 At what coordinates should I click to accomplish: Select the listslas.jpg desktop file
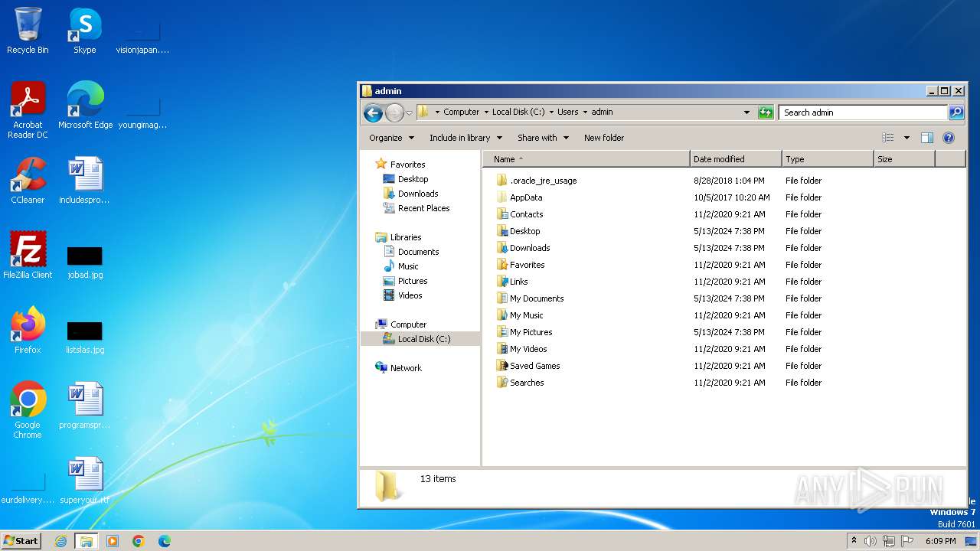tap(85, 337)
